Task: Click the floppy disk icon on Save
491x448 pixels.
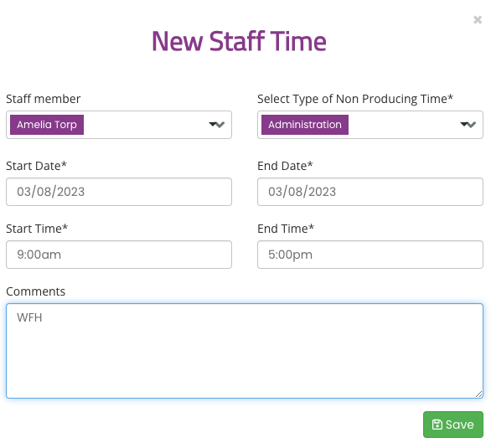Action: [x=437, y=425]
